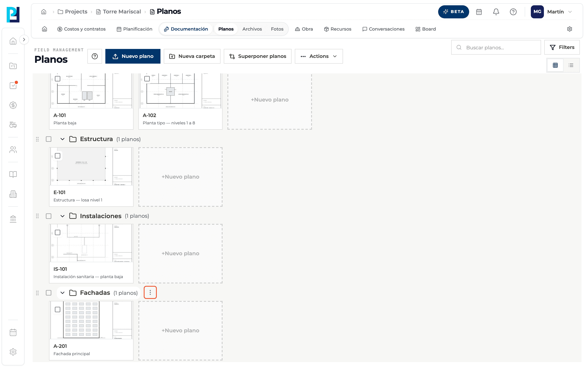
Task: Expand the left sidebar with arrow
Action: 24,40
